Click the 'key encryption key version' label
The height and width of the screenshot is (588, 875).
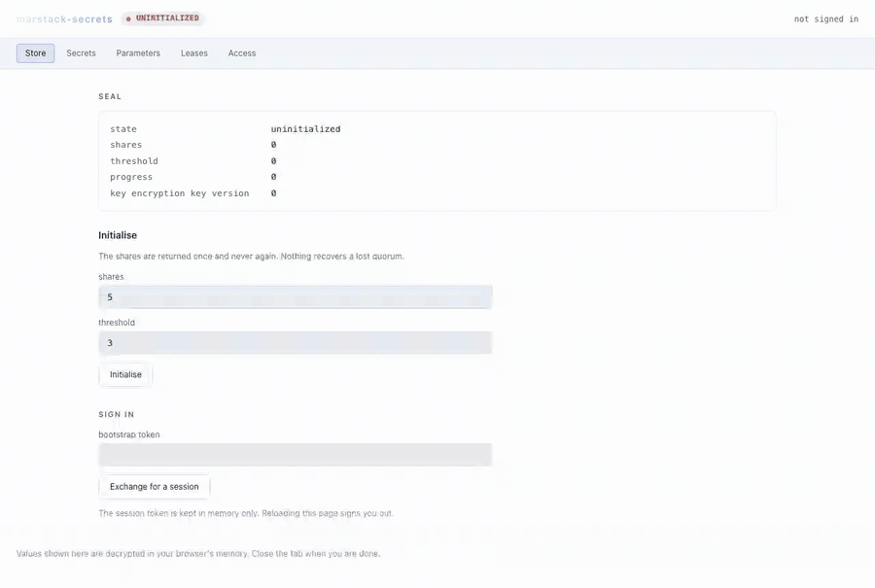click(x=179, y=193)
